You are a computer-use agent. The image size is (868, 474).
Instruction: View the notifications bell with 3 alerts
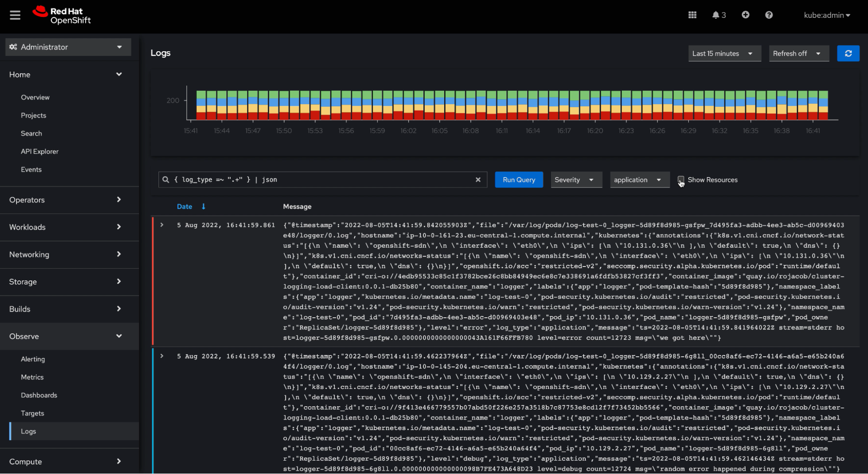click(716, 15)
